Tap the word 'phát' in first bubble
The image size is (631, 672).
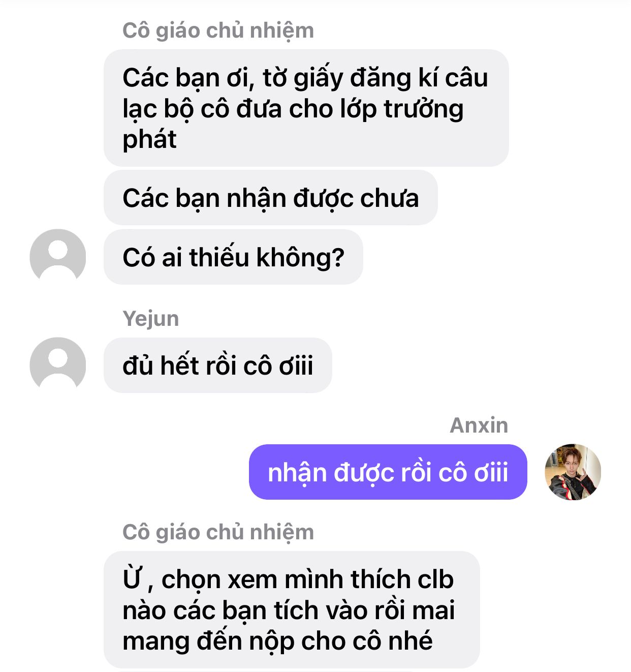pos(149,140)
